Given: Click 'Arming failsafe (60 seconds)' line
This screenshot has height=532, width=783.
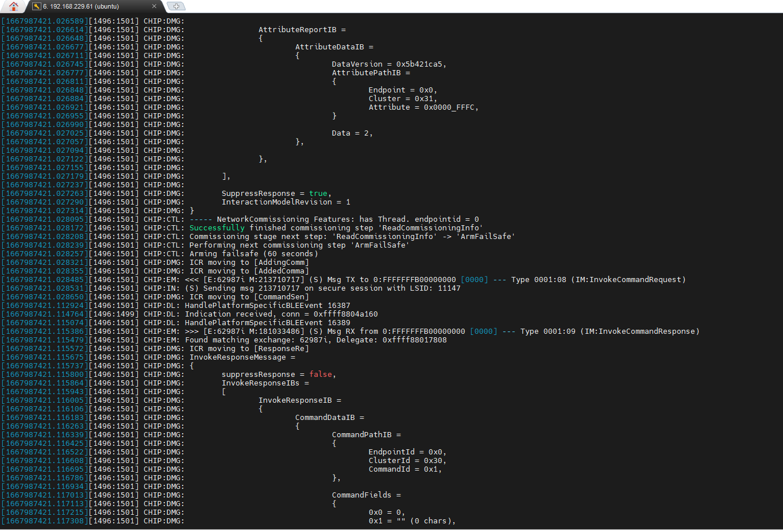Looking at the screenshot, I should 254,254.
